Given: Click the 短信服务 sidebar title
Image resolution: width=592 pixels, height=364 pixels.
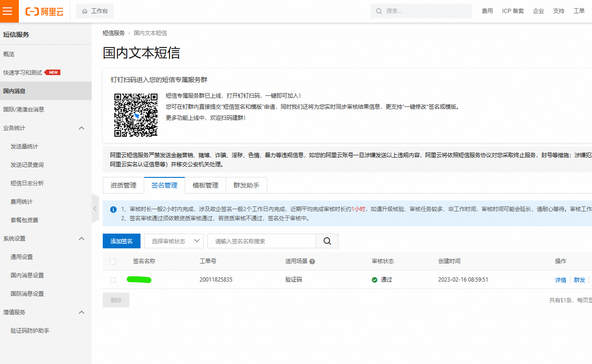Looking at the screenshot, I should point(16,35).
